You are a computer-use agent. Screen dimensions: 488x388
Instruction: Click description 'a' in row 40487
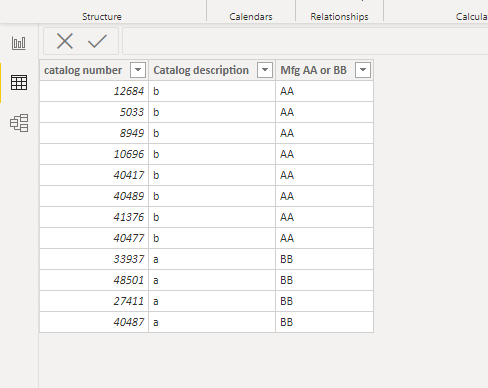tap(212, 322)
